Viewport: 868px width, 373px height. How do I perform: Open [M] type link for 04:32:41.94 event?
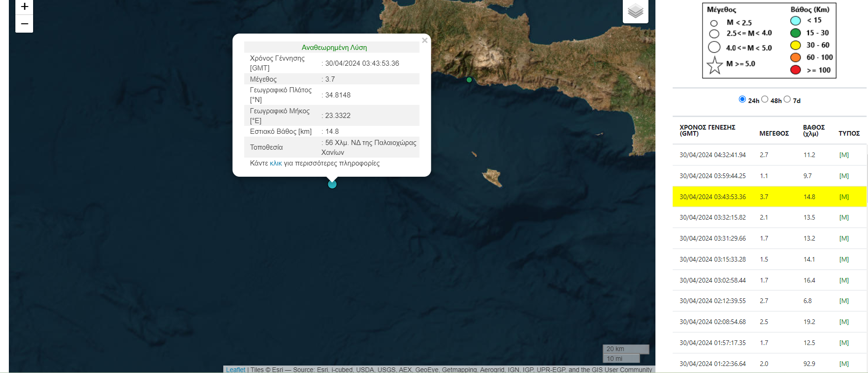tap(844, 155)
